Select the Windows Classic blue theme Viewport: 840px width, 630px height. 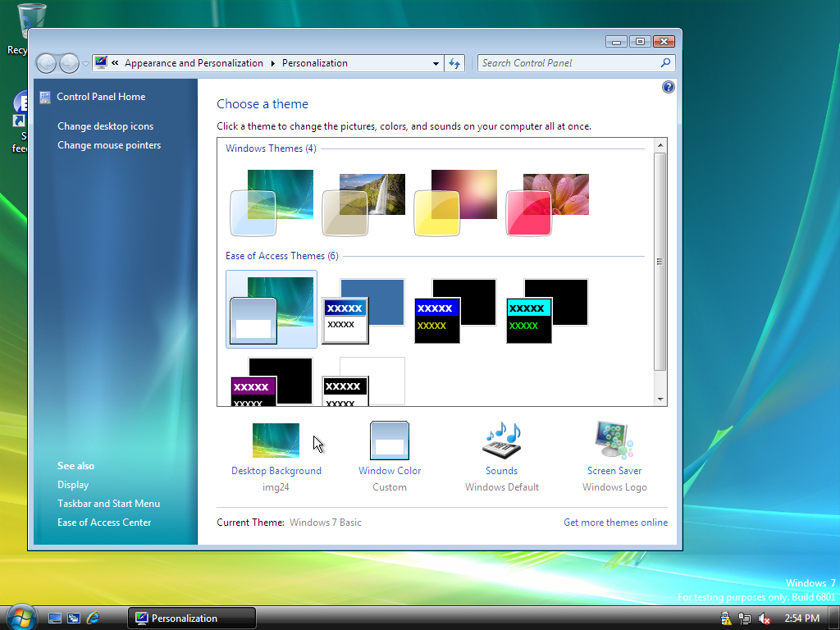tap(363, 310)
